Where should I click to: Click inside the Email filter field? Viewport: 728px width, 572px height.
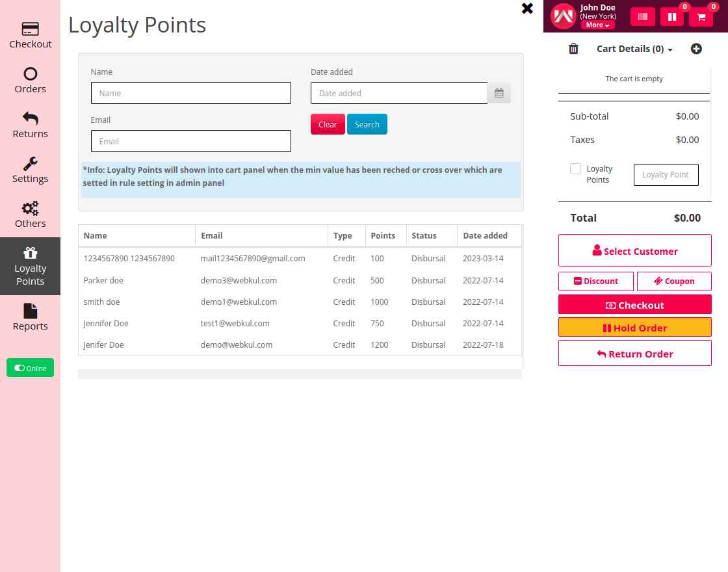tap(190, 141)
